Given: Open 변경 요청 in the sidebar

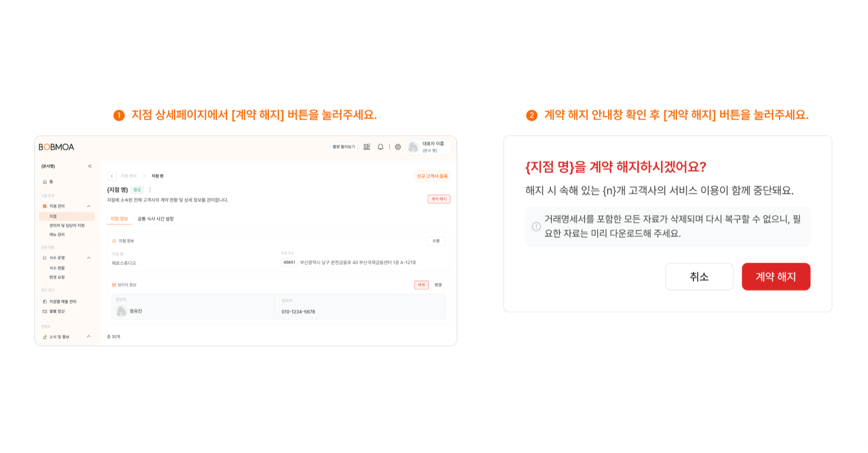Looking at the screenshot, I should click(57, 277).
